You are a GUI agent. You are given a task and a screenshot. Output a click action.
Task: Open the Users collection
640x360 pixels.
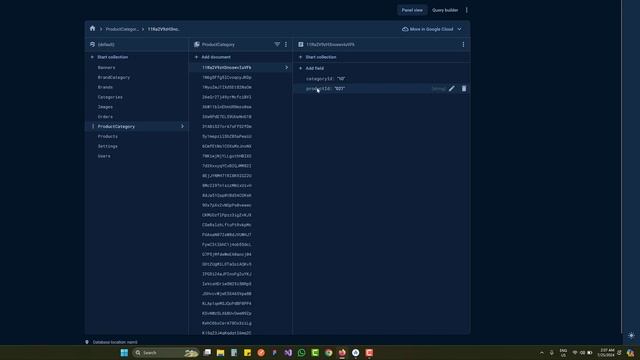coord(104,156)
